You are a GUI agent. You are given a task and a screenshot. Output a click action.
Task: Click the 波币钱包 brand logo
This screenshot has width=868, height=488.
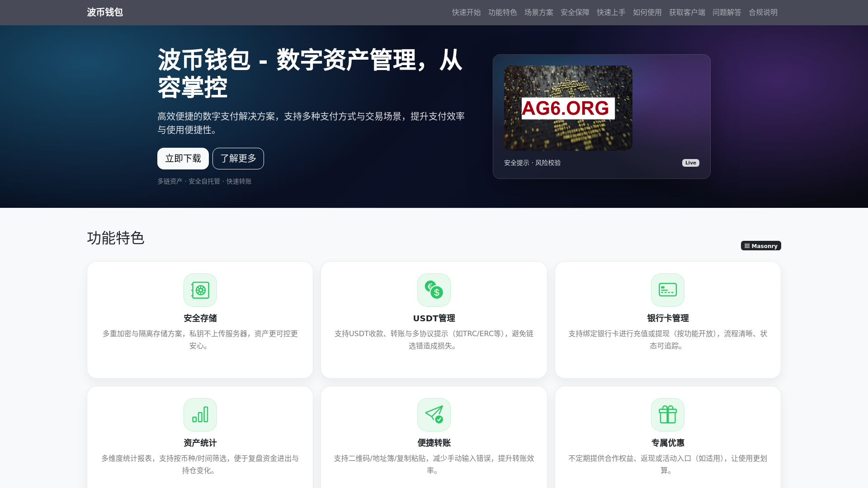click(105, 12)
